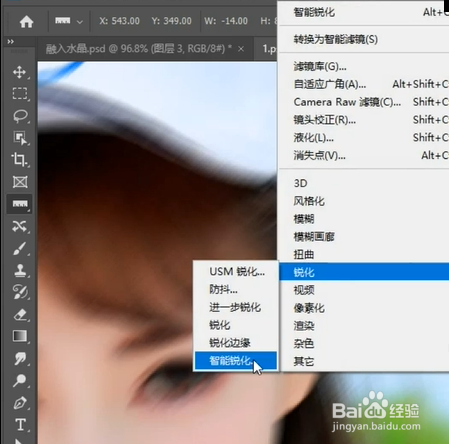The height and width of the screenshot is (444, 449).
Task: Select the History Brush tool
Action: click(20, 292)
